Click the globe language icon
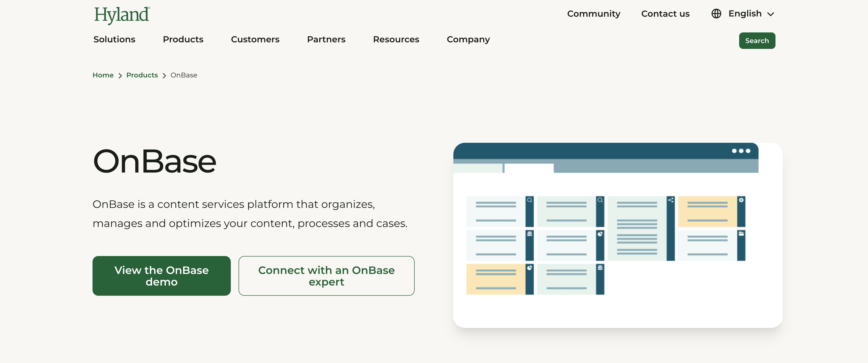 pyautogui.click(x=716, y=14)
